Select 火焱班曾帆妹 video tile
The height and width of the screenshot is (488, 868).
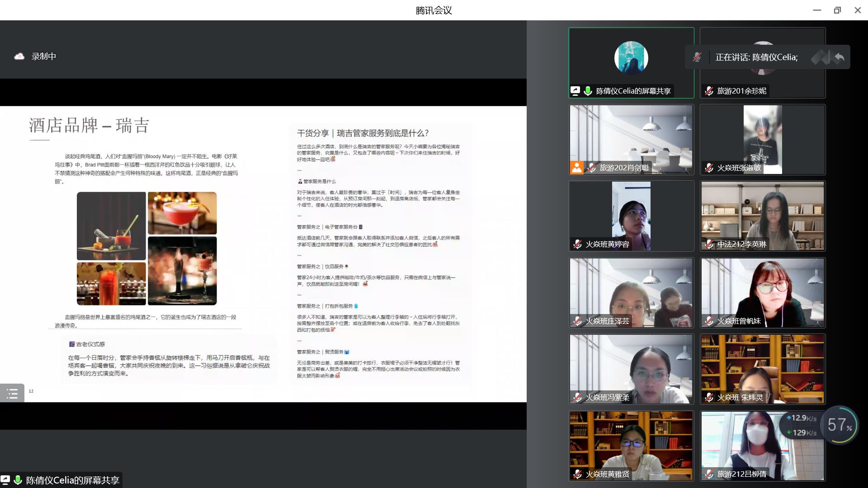coord(763,293)
